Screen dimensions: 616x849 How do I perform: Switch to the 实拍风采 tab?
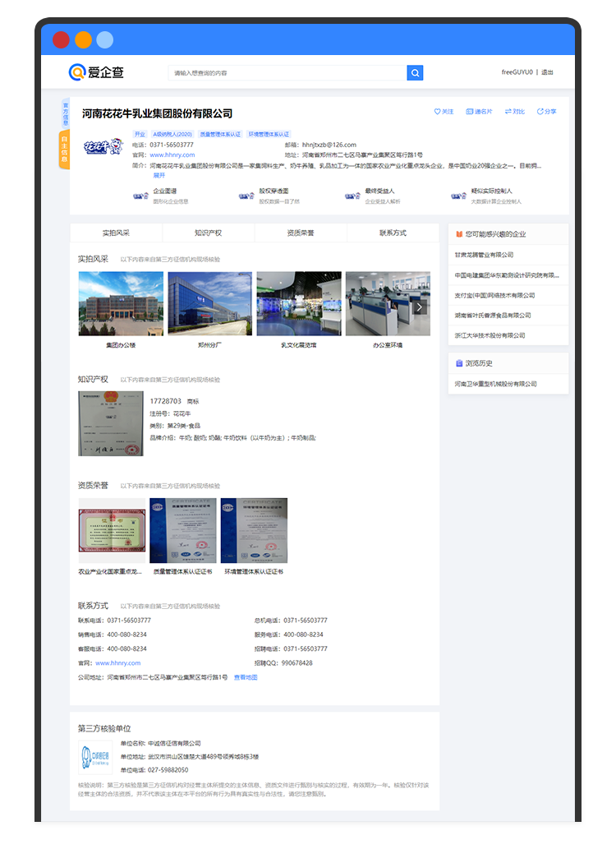(x=116, y=233)
